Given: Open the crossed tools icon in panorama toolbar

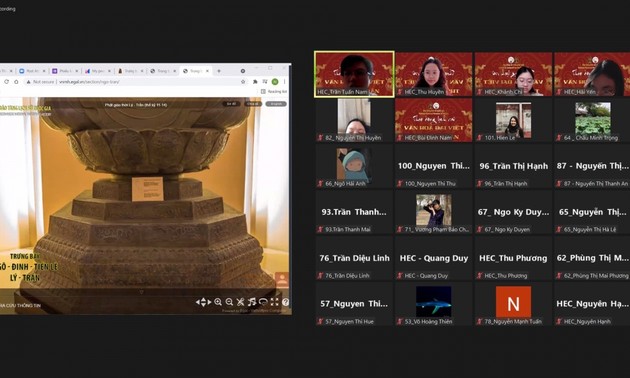Looking at the screenshot, I should 241,302.
